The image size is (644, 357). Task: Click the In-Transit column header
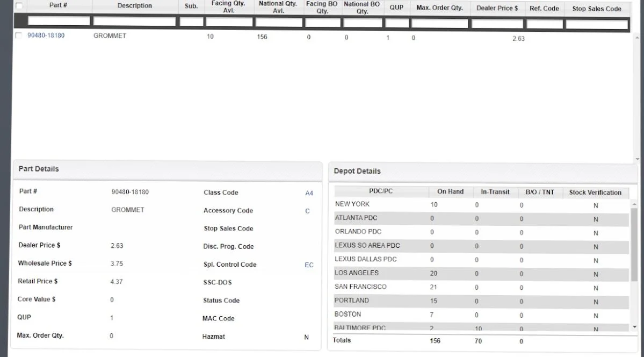pyautogui.click(x=495, y=192)
